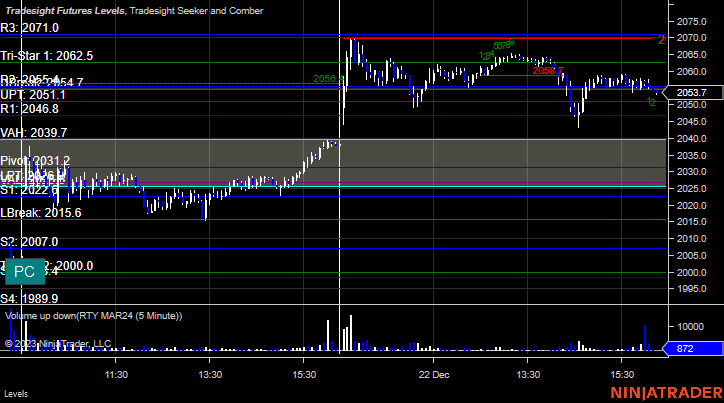Click the S4: 1989.9 level label

pos(29,299)
